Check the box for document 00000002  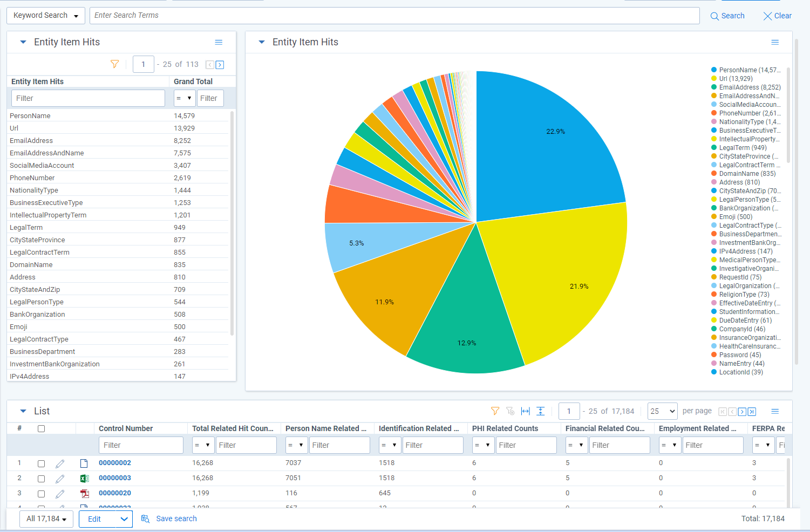41,463
